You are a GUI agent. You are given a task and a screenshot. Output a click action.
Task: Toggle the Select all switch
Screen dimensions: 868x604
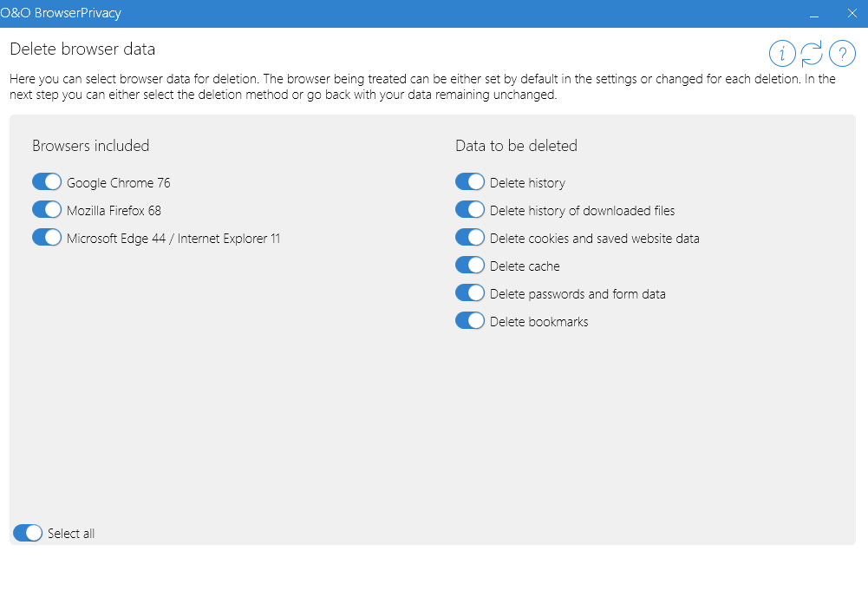[x=27, y=533]
